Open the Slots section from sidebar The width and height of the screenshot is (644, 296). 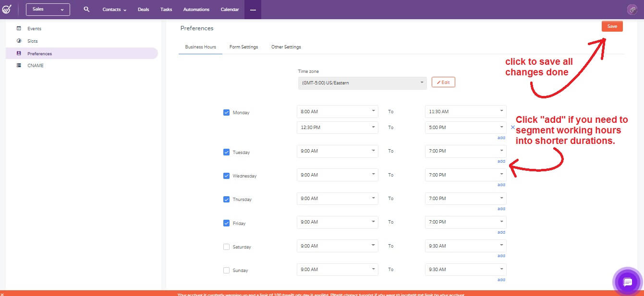(19, 41)
